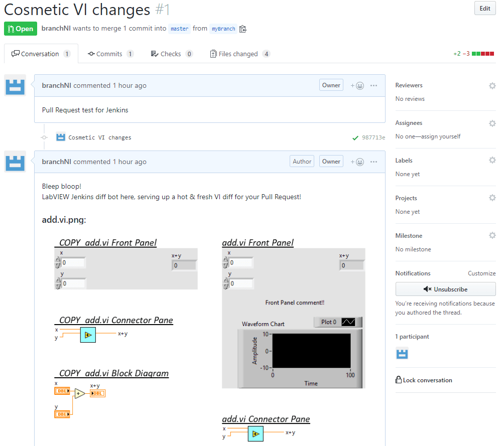This screenshot has height=446, width=504.
Task: Switch to the Files changed tab
Action: coord(240,53)
